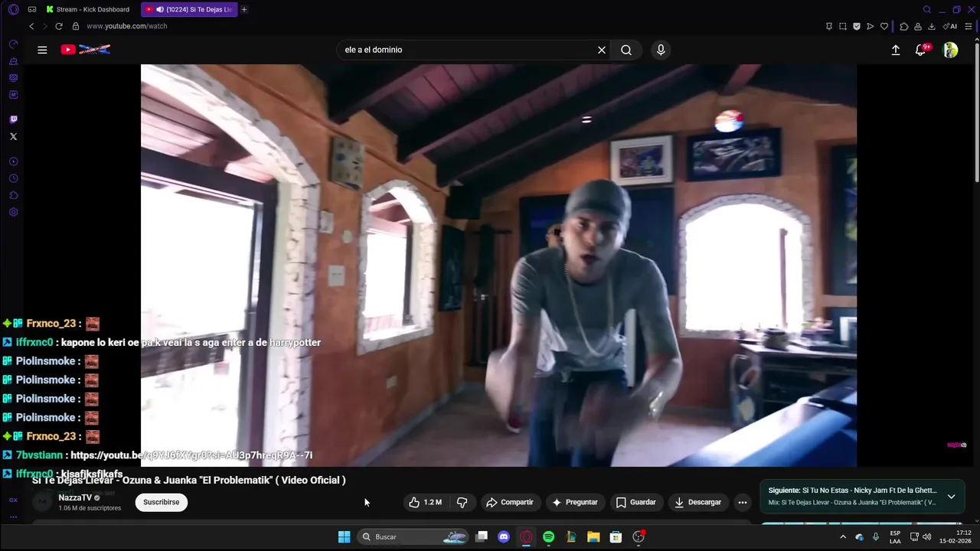
Task: Open browser extensions puzzle icon
Action: [904, 26]
